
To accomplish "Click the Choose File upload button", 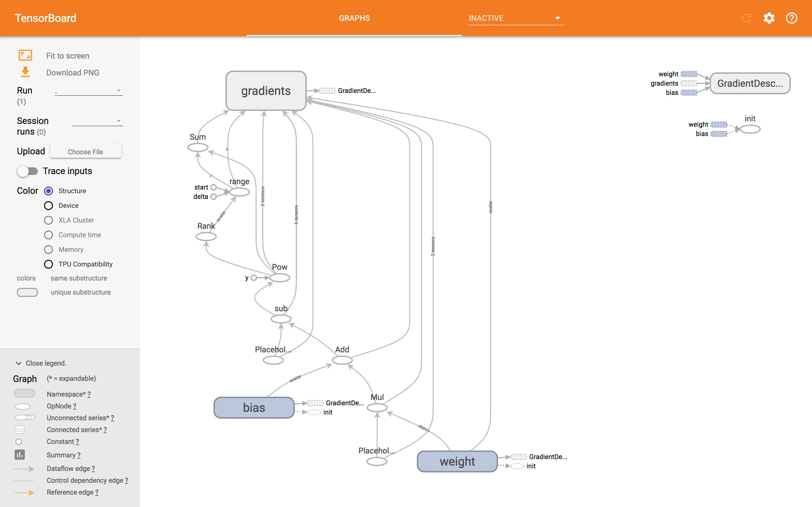I will [x=85, y=152].
